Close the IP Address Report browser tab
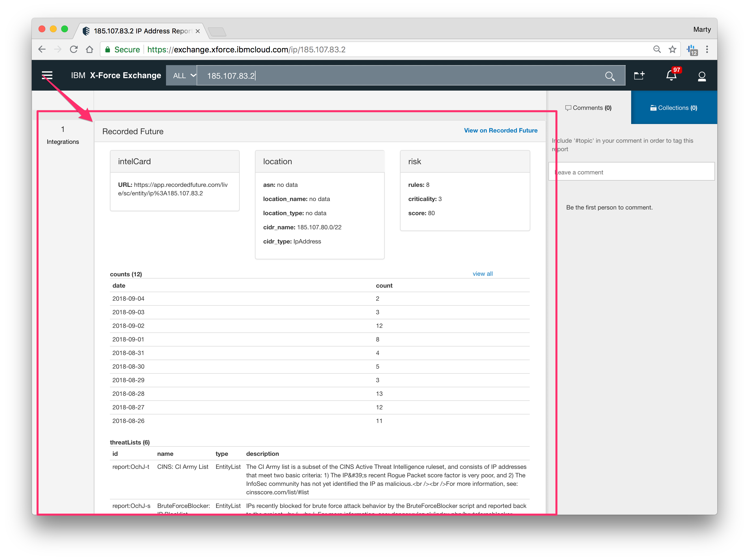Viewport: 749px width, 560px height. point(198,31)
